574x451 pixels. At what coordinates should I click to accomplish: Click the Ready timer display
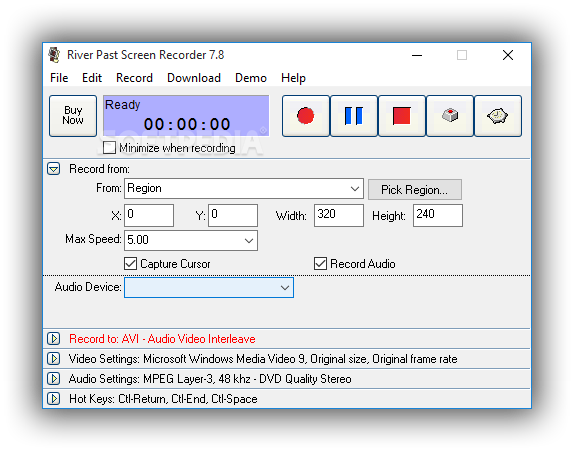pyautogui.click(x=186, y=116)
